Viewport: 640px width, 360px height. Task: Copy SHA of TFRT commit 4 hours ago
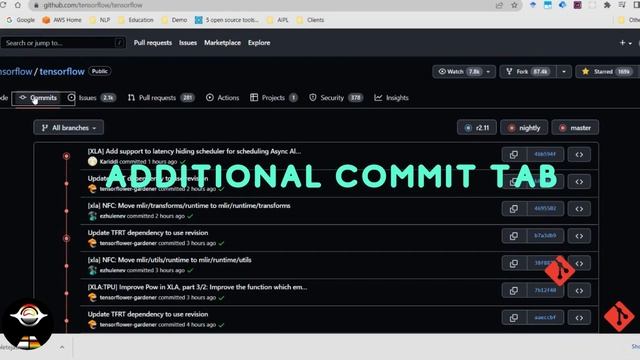coord(514,318)
